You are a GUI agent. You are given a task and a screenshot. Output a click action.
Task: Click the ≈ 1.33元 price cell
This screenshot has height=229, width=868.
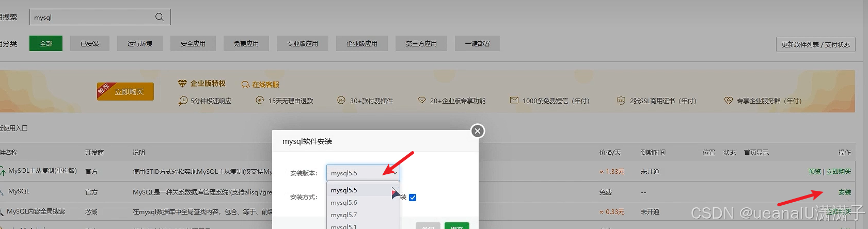pos(612,171)
